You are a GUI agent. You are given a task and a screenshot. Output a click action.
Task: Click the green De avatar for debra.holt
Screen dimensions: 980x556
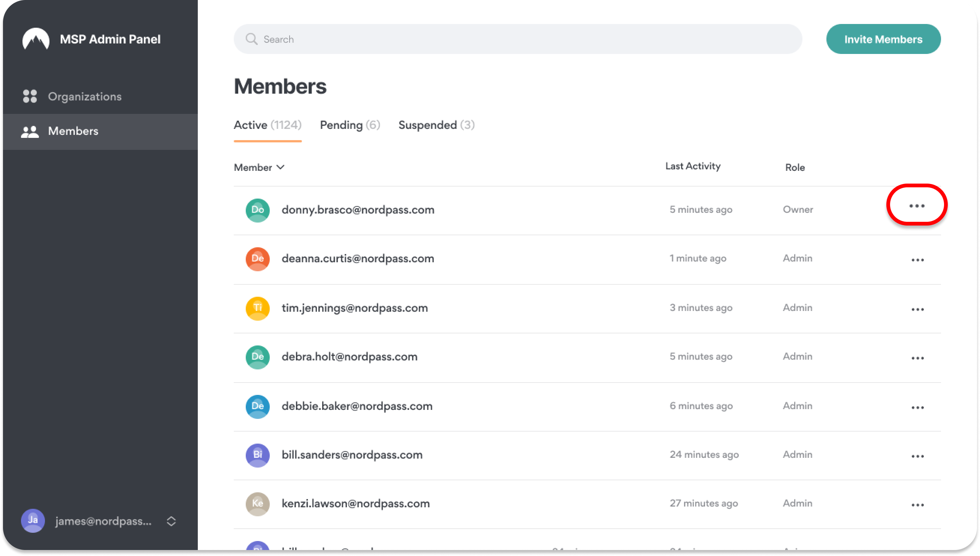click(258, 357)
